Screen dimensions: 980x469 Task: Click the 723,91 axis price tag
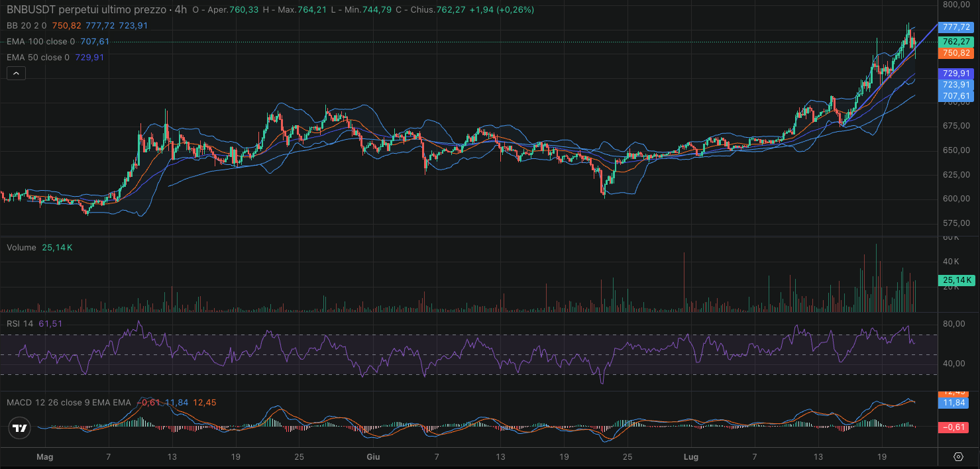tap(956, 85)
